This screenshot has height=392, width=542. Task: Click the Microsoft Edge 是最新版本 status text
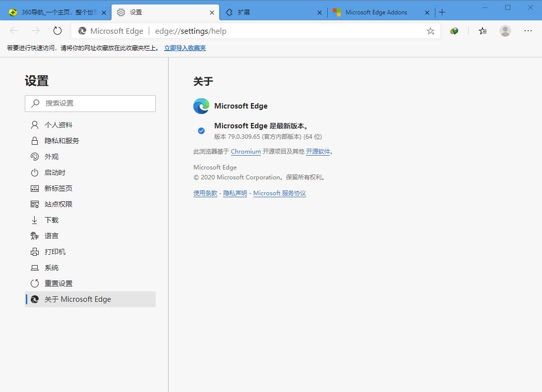[x=261, y=126]
